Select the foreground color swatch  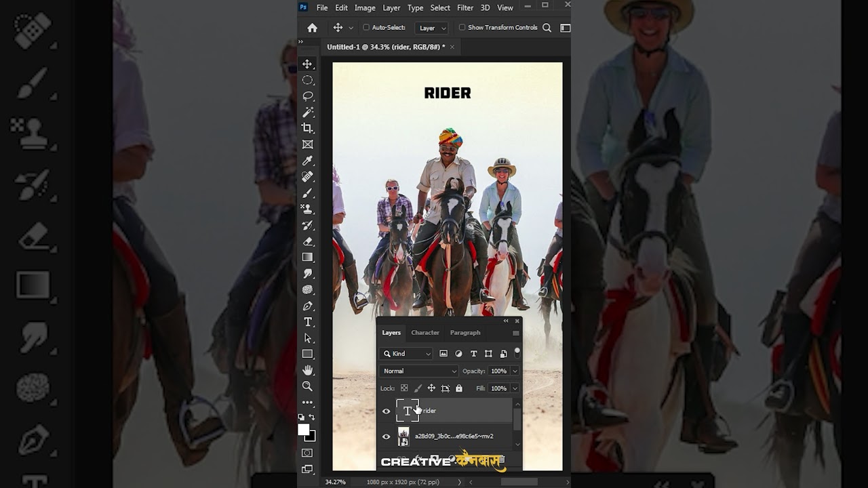(304, 430)
